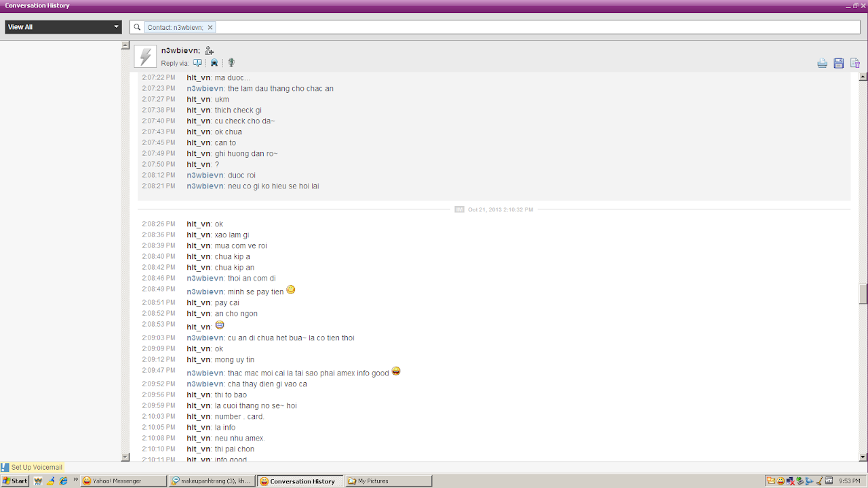This screenshot has width=868, height=488.
Task: Click the message 'cha thay dien gi vao ca'
Action: (267, 384)
